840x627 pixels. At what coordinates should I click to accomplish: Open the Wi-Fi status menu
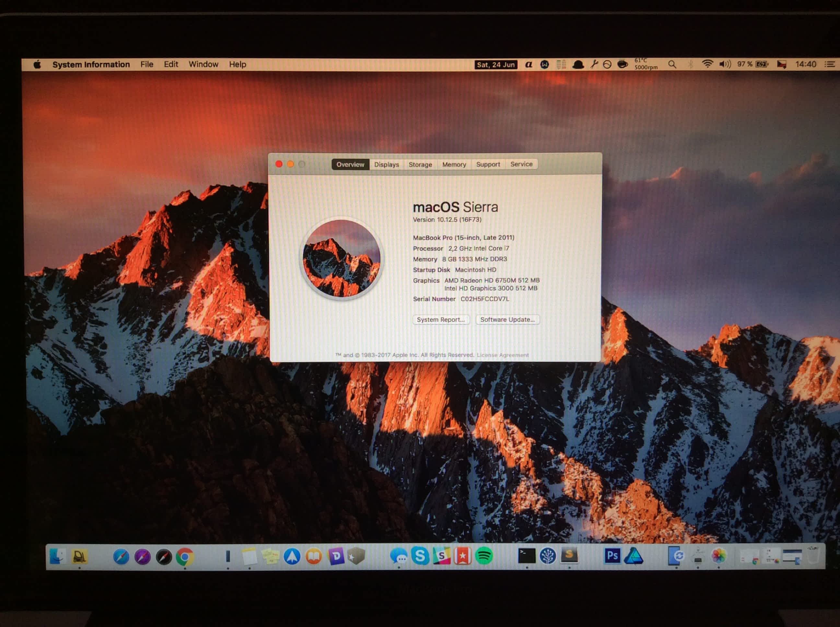coord(707,64)
